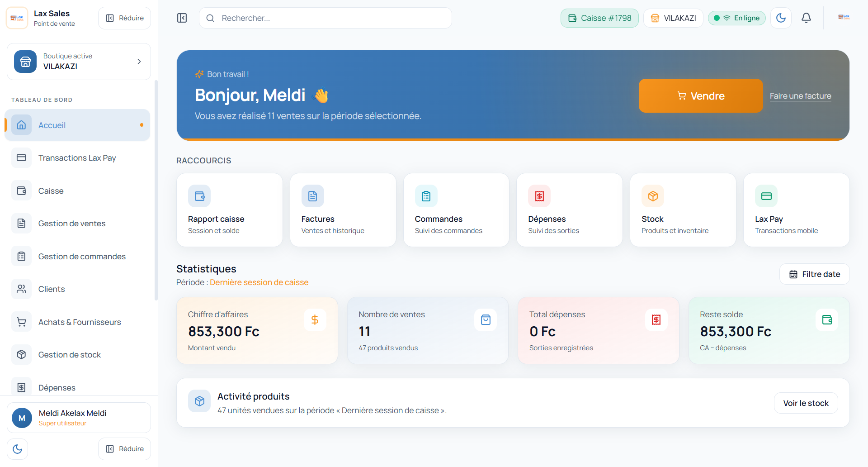
Task: Click the Super utilisateur role label
Action: point(62,424)
